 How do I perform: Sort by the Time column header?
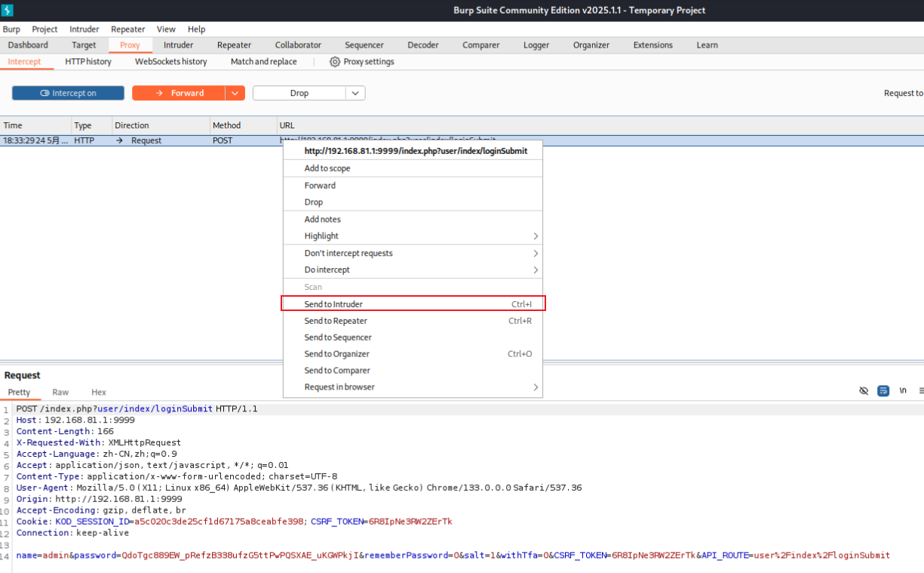[x=35, y=125]
